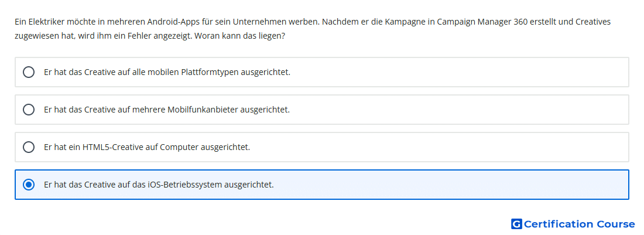The image size is (644, 235).
Task: Click the selected radio for 'iOS-Betriebssystem'
Action: (29, 185)
